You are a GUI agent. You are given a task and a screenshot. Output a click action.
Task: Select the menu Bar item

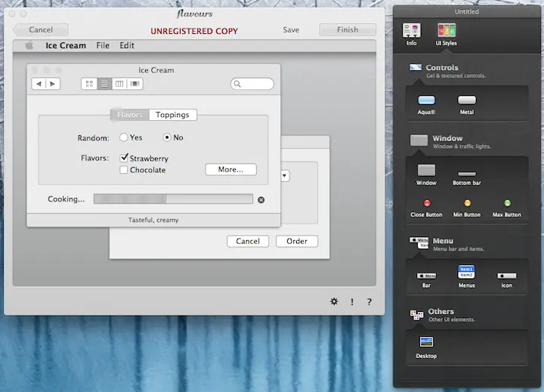point(426,280)
